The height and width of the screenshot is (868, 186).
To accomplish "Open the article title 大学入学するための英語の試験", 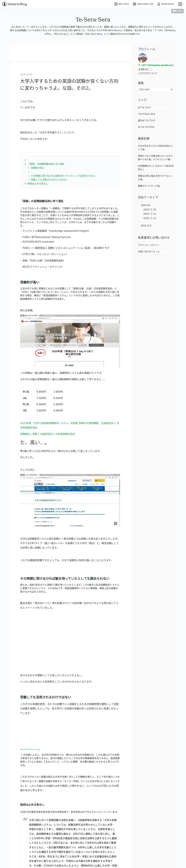I will [x=69, y=85].
